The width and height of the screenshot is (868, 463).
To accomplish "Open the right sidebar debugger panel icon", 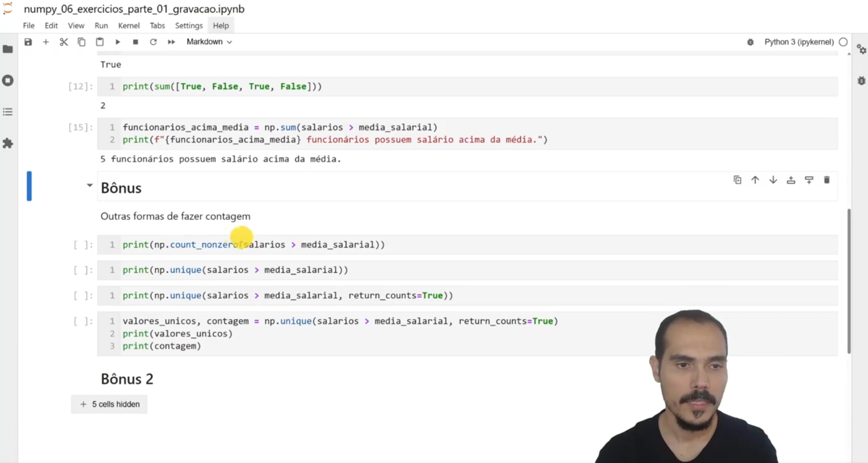I will pos(861,81).
